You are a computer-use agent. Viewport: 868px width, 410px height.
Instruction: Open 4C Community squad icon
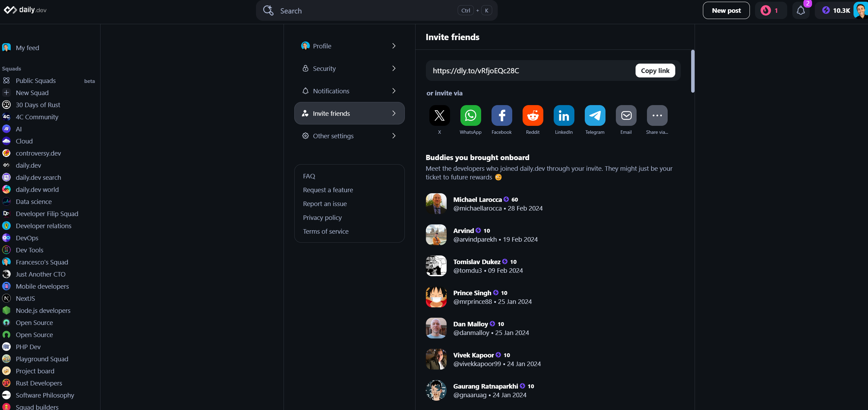click(x=6, y=117)
